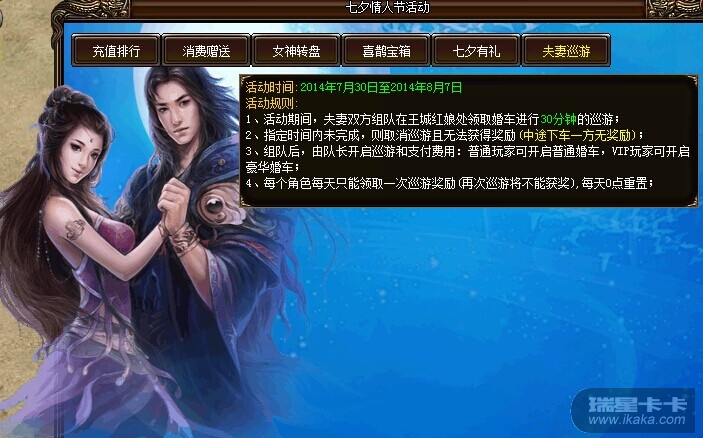Viewport: 703px width, 438px height.
Task: Click the green 30分钟 text in rule 1
Action: pyautogui.click(x=558, y=119)
